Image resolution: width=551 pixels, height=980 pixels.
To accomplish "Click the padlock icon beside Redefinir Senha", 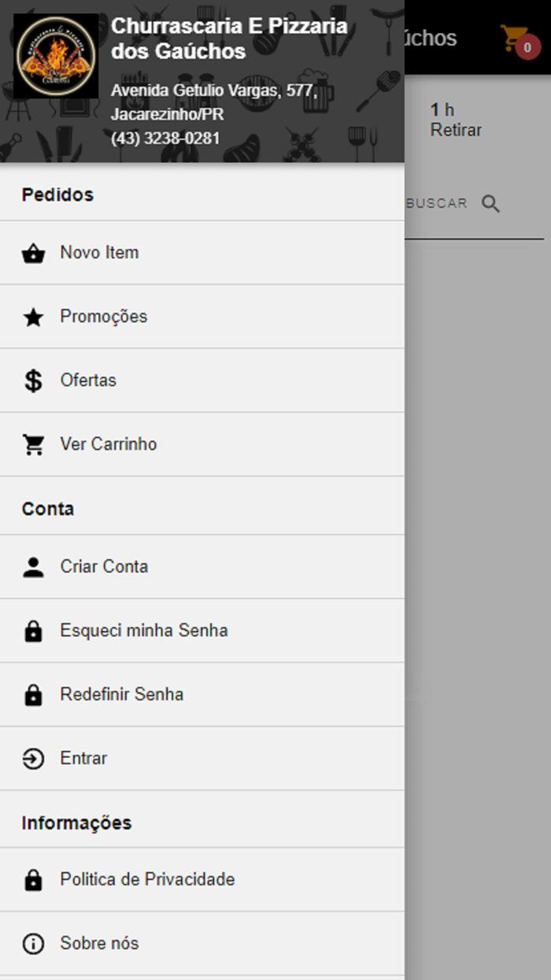I will [33, 695].
